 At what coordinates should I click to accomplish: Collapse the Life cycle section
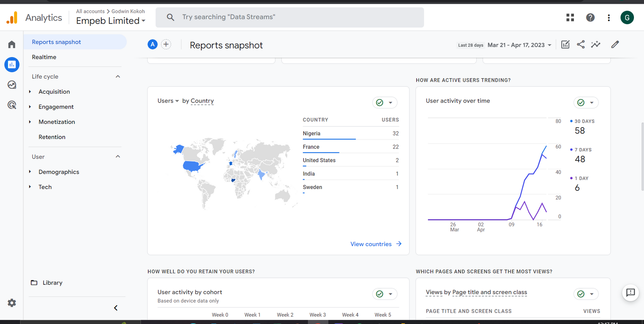118,76
